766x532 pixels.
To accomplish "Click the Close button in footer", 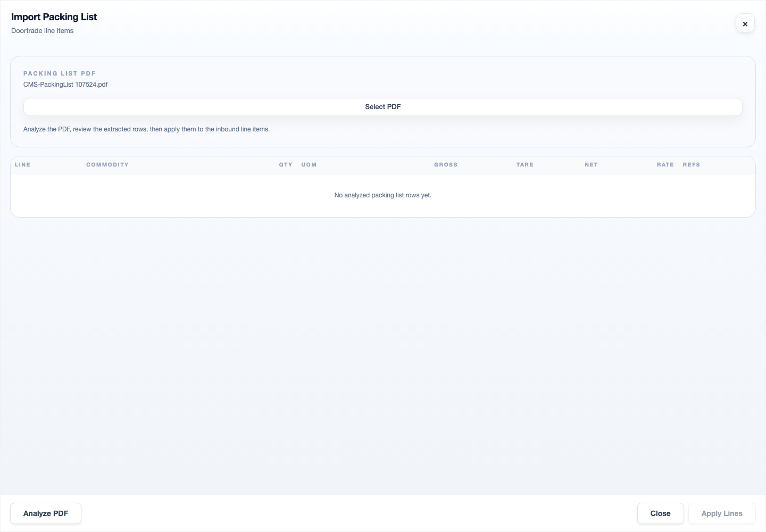I will pos(660,513).
